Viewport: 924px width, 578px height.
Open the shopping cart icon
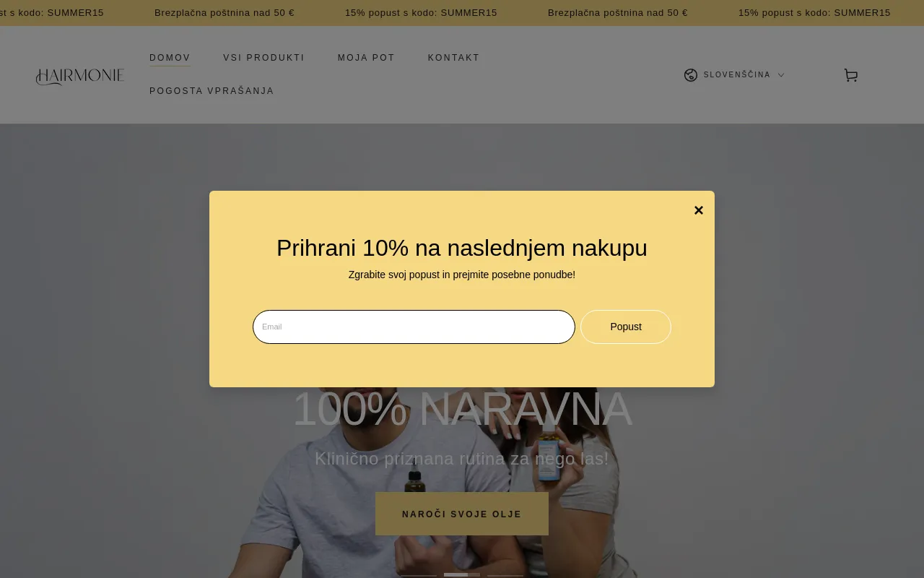[x=851, y=75]
